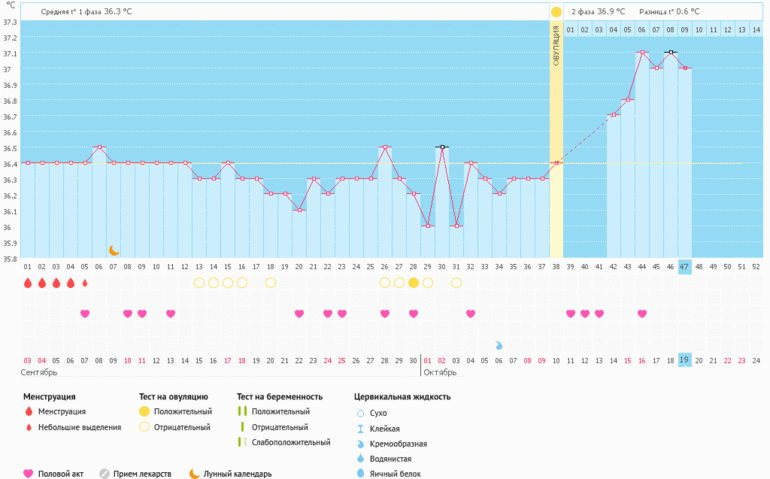Click the Октябрь month label
Screen dimensions: 770x479
pos(440,372)
